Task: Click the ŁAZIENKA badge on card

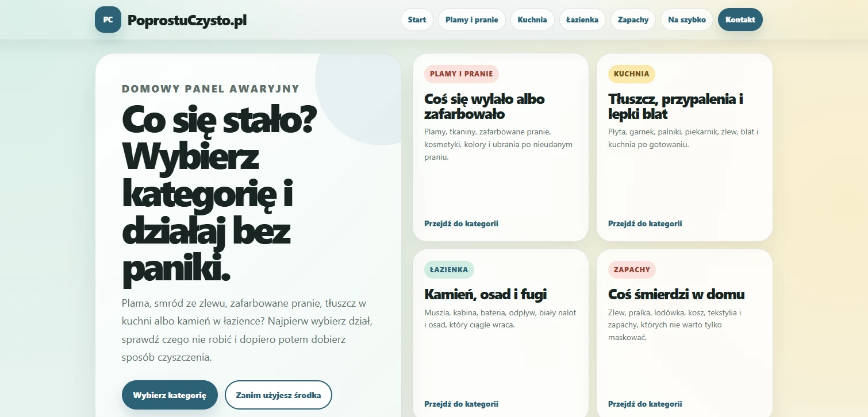Action: click(449, 270)
